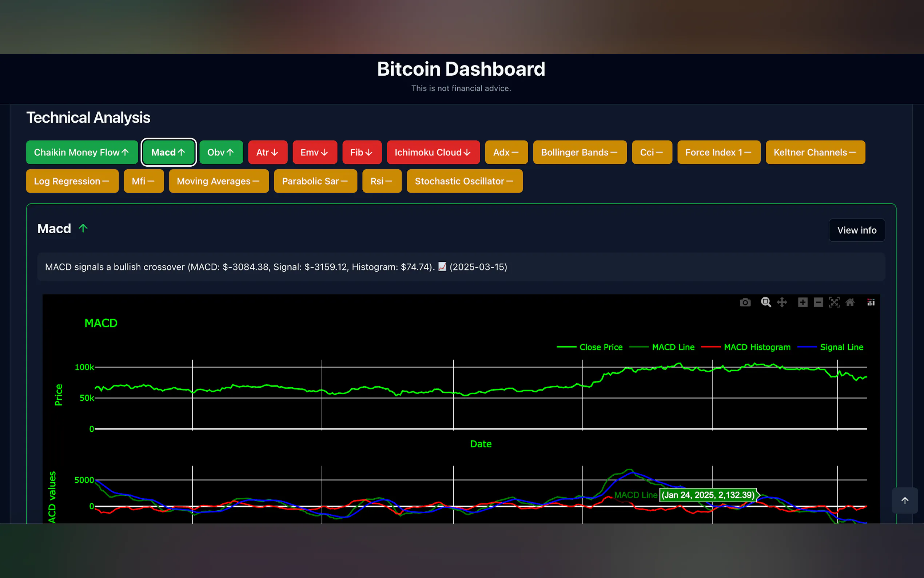
Task: Toggle Close Price trace in legend
Action: pyautogui.click(x=601, y=347)
